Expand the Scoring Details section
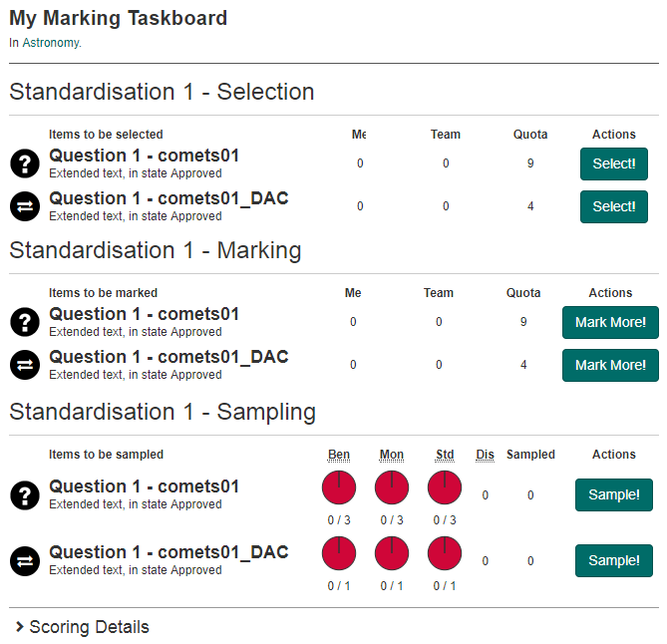Image resolution: width=667 pixels, height=644 pixels. tap(83, 627)
